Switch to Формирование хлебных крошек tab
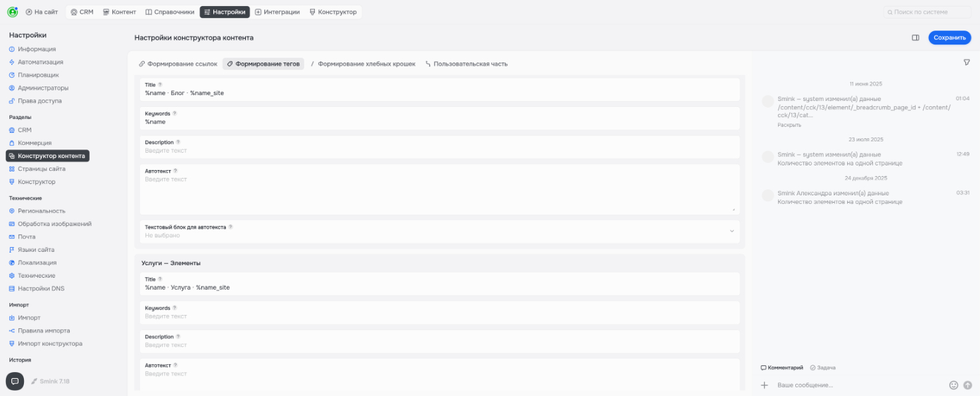The width and height of the screenshot is (980, 396). pyautogui.click(x=363, y=64)
